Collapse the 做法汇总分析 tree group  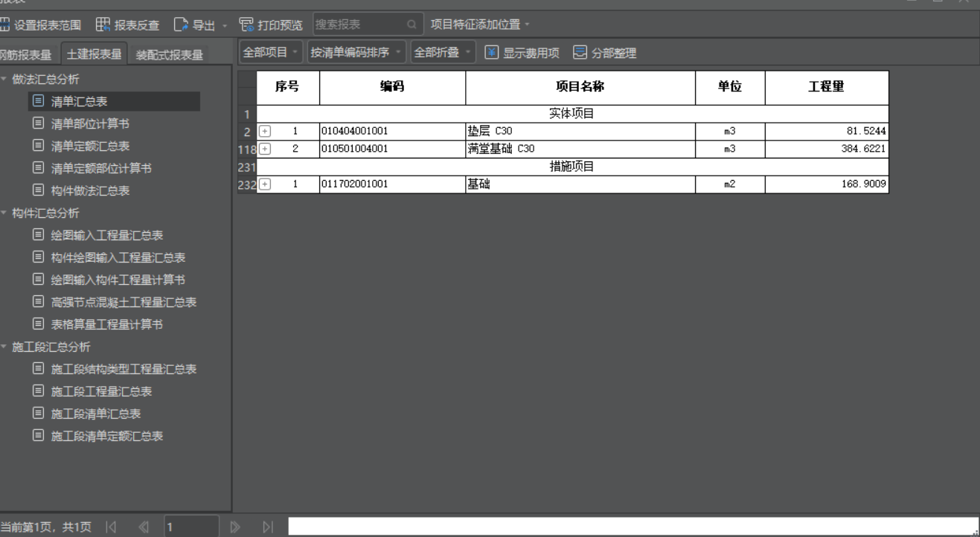4,80
